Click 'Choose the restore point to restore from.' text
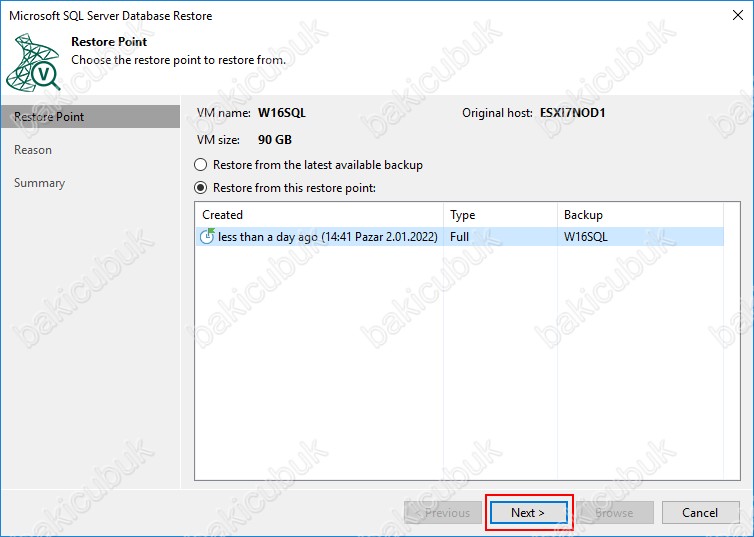 pyautogui.click(x=178, y=60)
